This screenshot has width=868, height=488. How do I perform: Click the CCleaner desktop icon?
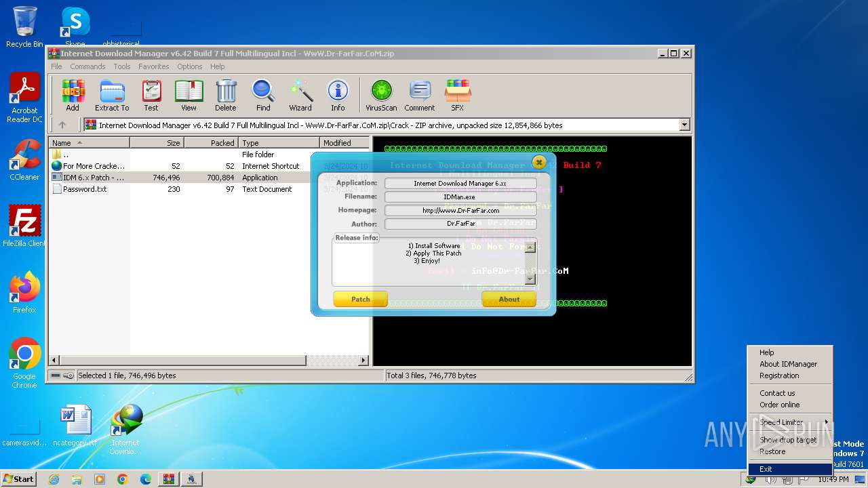[24, 160]
